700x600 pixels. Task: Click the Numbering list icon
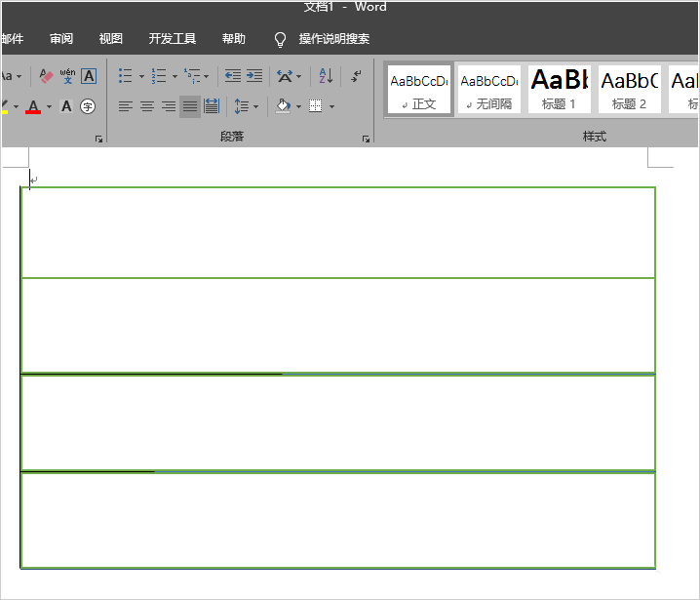point(159,76)
